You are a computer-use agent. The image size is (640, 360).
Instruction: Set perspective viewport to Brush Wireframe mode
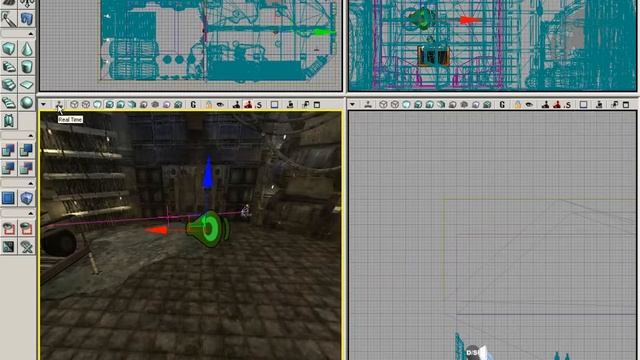point(74,105)
